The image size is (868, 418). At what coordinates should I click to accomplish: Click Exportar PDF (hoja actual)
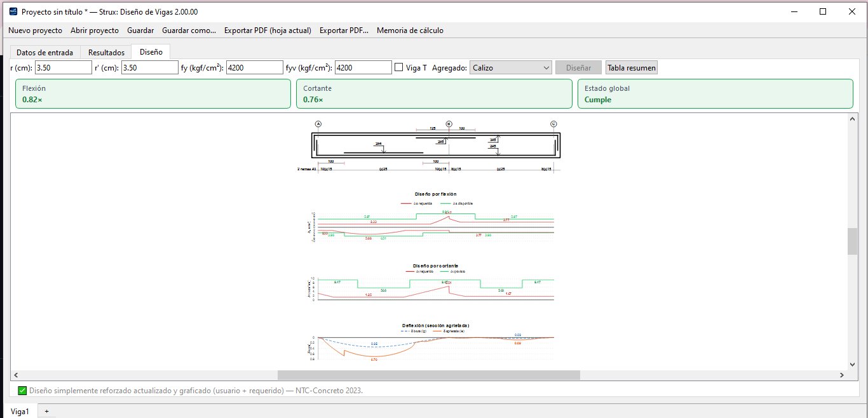click(x=268, y=30)
